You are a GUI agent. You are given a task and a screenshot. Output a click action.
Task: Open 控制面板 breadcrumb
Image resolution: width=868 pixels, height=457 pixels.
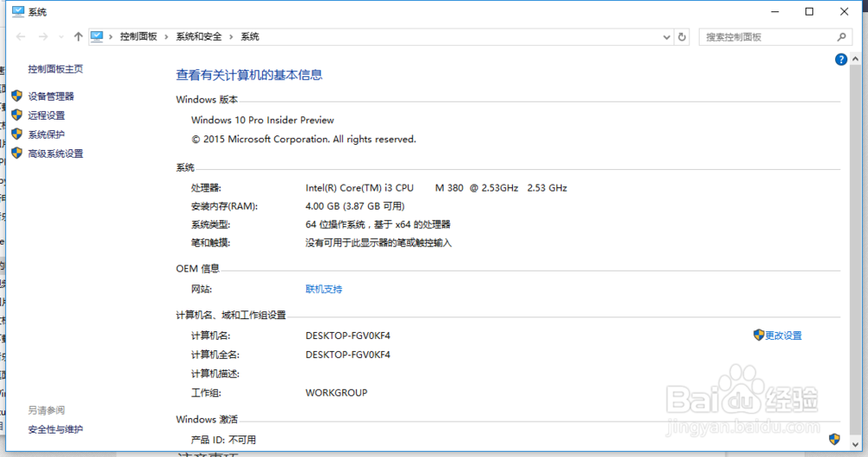[x=138, y=36]
